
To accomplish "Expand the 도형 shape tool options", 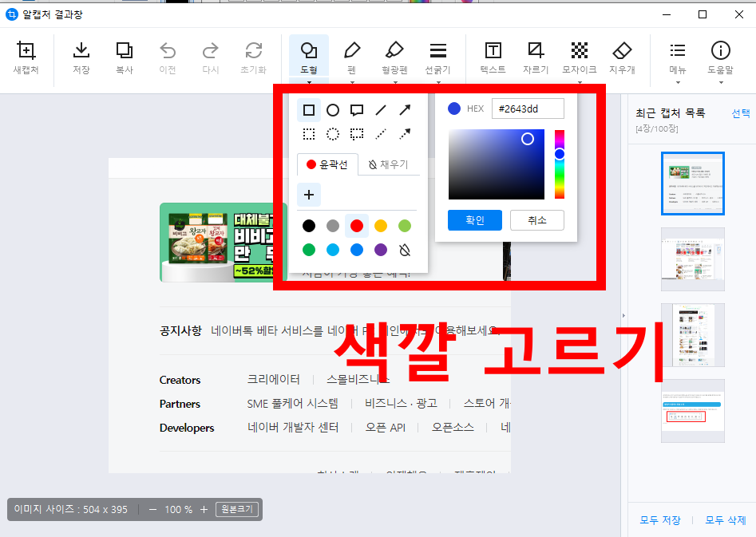I will [307, 56].
